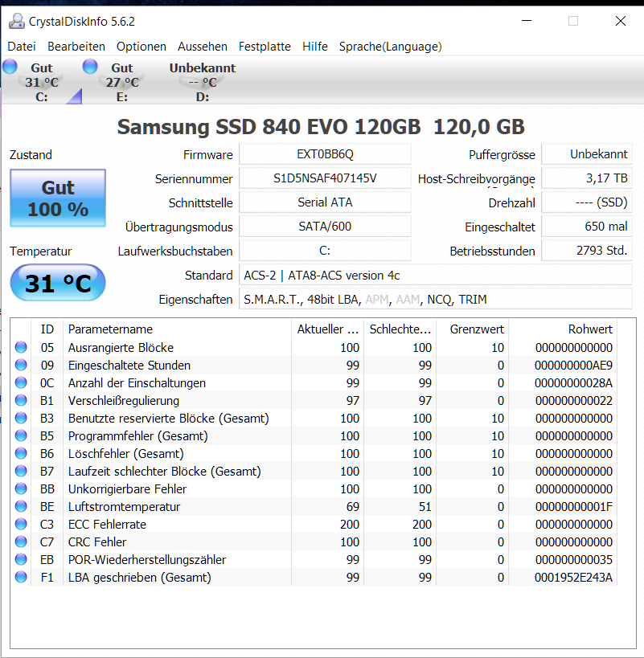644x658 pixels.
Task: Click the Drehzahl value ---- (SSD)
Action: 587,202
